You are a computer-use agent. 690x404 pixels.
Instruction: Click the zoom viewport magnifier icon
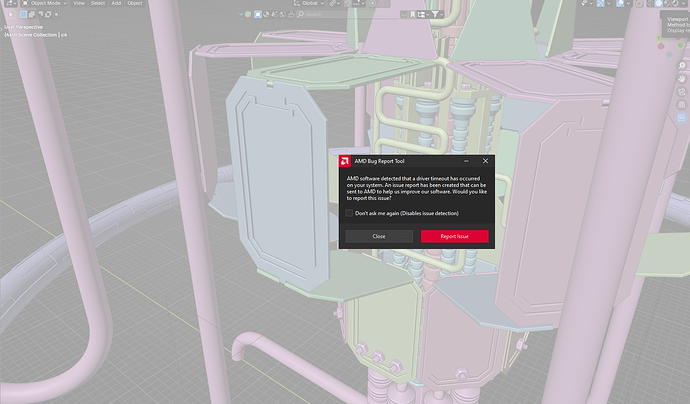[682, 66]
